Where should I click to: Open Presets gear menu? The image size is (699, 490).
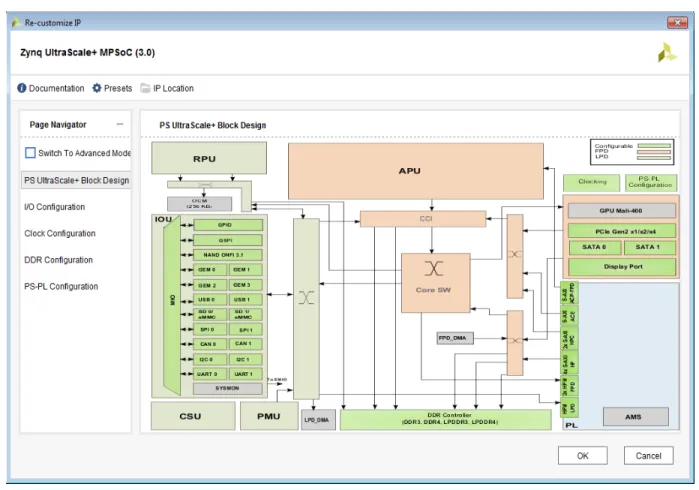(x=97, y=88)
